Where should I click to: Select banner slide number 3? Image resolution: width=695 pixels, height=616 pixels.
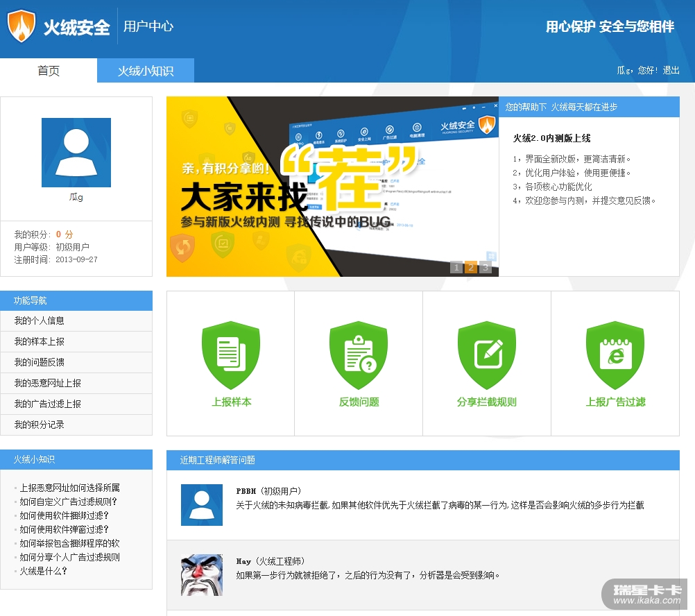(486, 267)
